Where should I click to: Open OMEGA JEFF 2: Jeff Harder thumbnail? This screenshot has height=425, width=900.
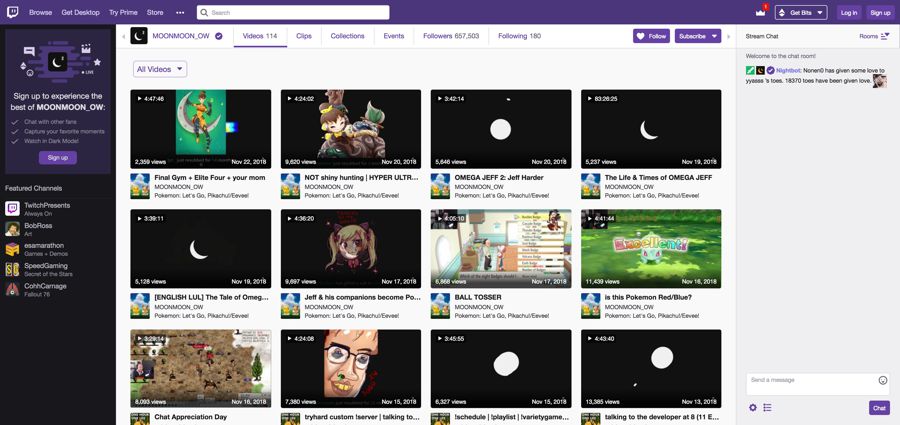point(501,129)
